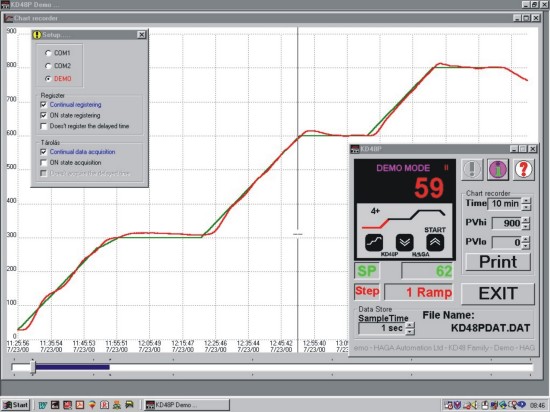550x412 pixels.
Task: Enable ON state acquisition checkbox
Action: (43, 163)
